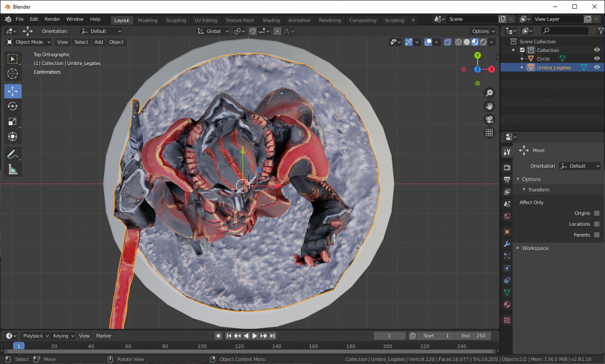The height and width of the screenshot is (364, 605).
Task: Select the Rotate tool
Action: (x=12, y=106)
